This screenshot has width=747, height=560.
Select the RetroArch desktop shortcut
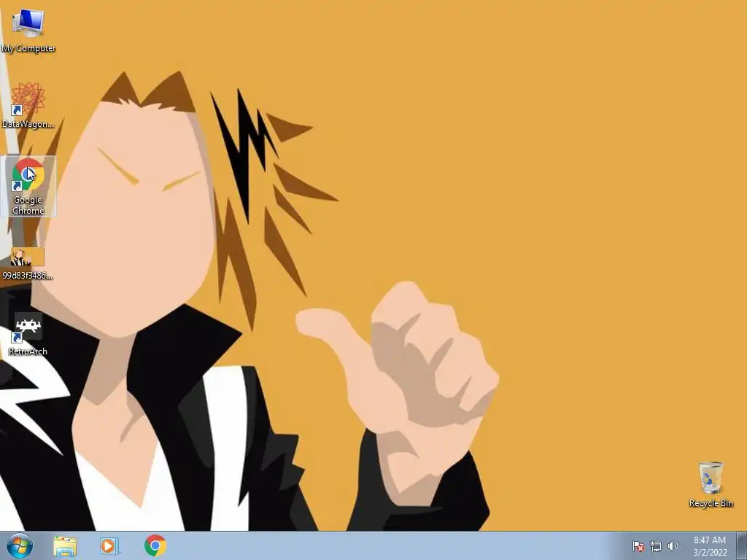28,334
